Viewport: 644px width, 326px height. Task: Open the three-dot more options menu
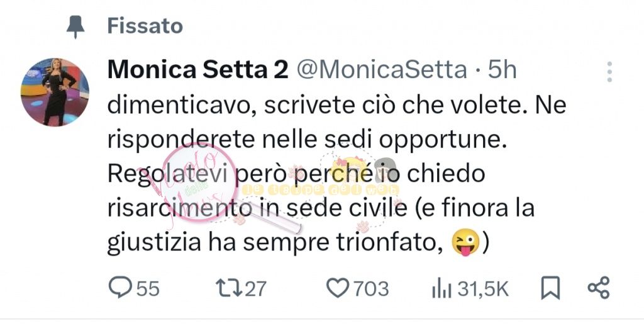[x=609, y=72]
